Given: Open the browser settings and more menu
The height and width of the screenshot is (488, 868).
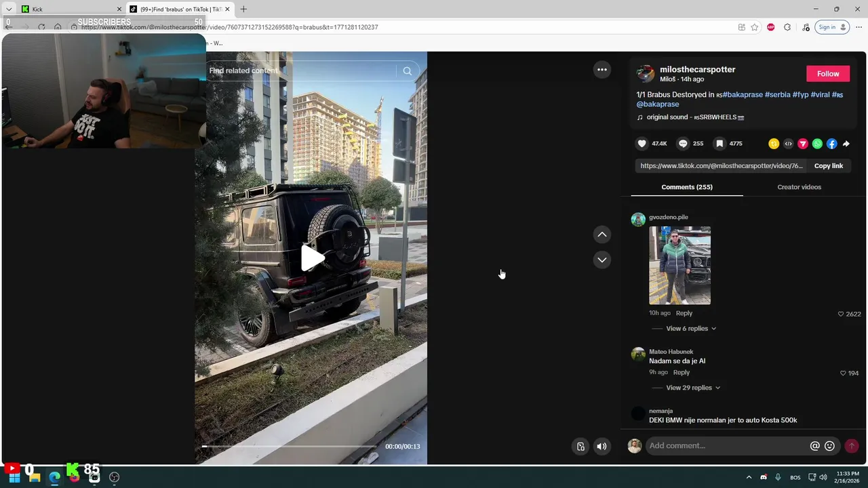Looking at the screenshot, I should coord(859,27).
